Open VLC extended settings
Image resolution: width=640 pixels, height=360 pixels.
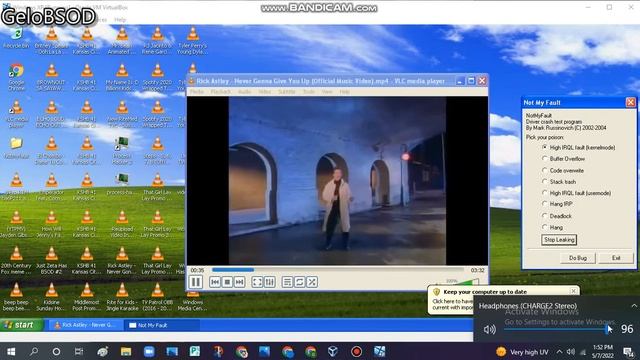269,282
